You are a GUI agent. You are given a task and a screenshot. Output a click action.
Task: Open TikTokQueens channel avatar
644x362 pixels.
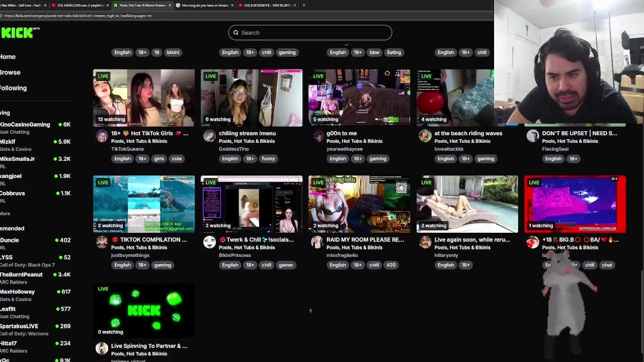pos(102,136)
